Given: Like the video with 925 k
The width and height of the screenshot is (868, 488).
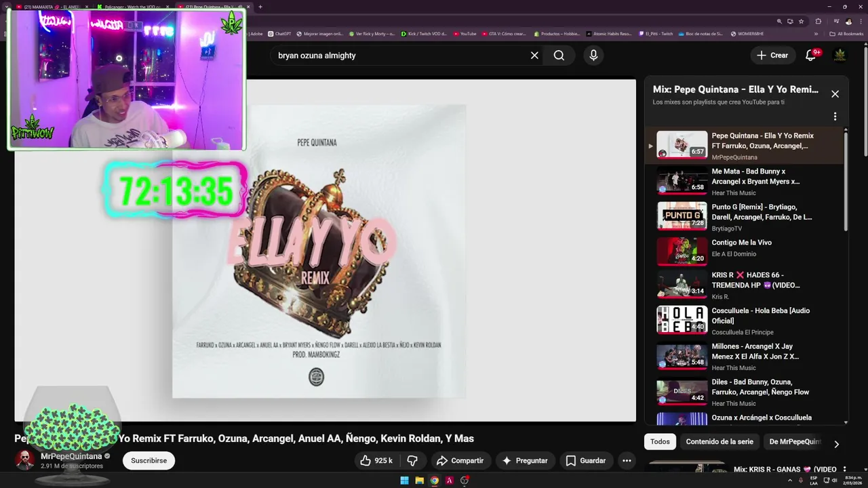Looking at the screenshot, I should click(x=376, y=461).
